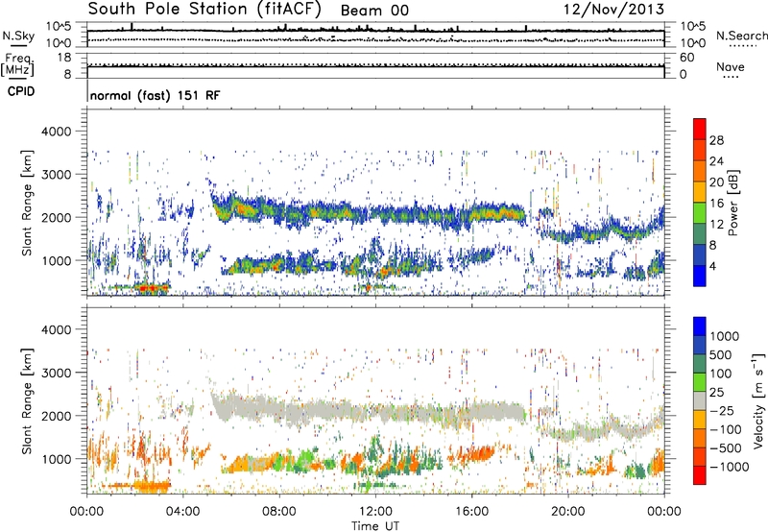Click the bright blue top Velocity colorbar segment
Screen dimensions: 768x532
click(700, 326)
